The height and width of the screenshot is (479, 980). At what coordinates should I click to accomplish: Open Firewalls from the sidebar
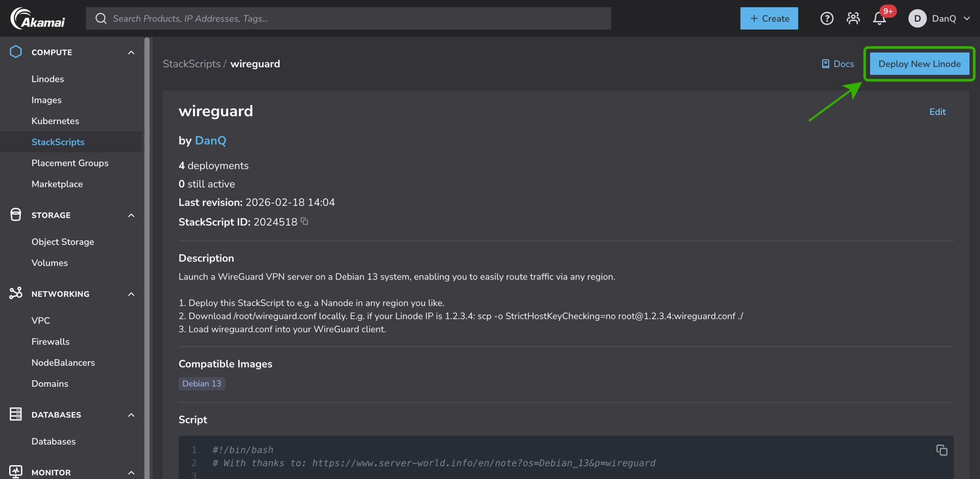pos(51,342)
